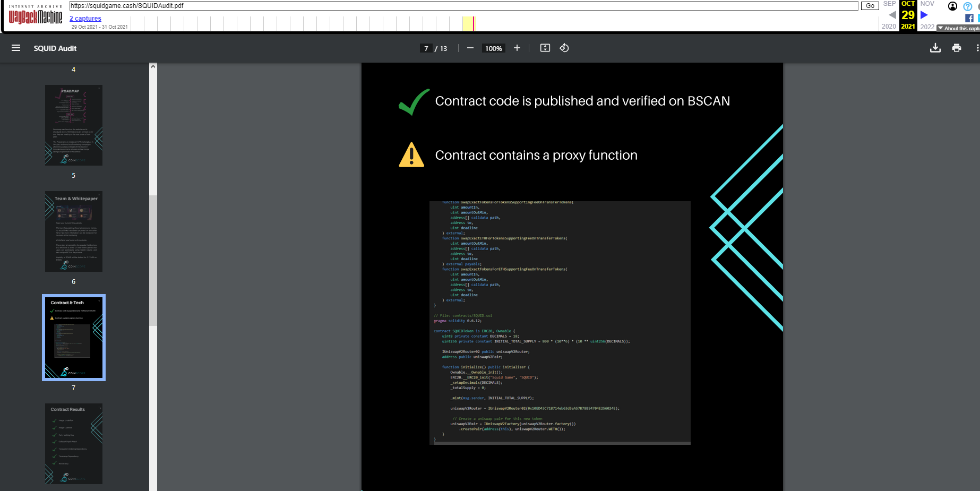Go to the next capture arrow
Viewport: 980px width, 491px height.
coord(924,15)
